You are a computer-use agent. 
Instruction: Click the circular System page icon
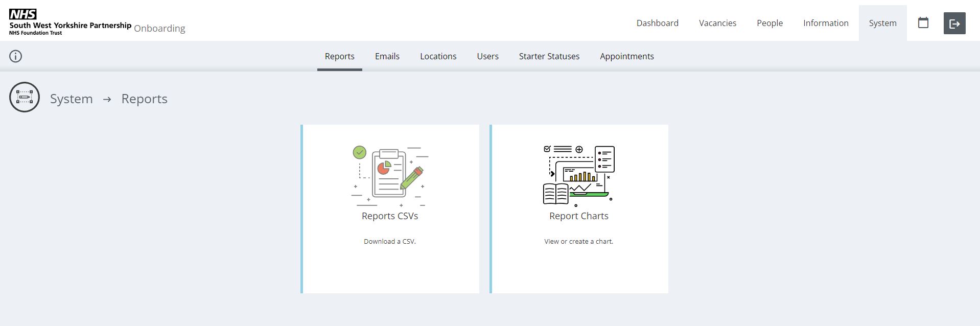pos(25,97)
